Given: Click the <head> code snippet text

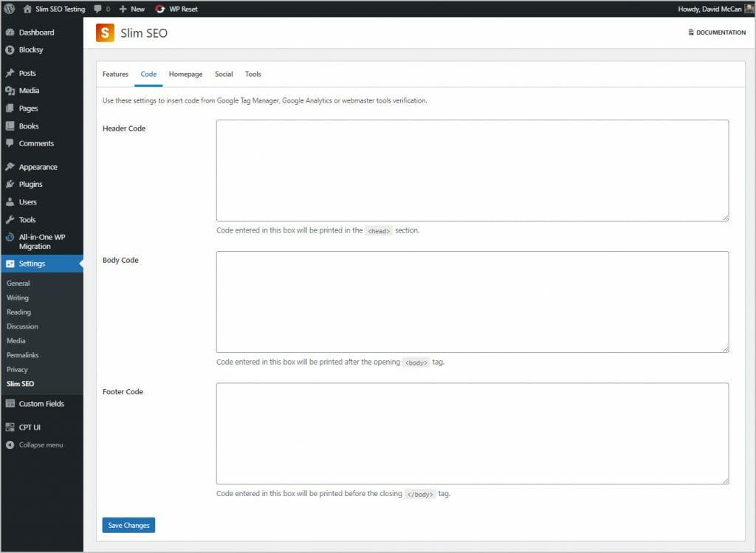Looking at the screenshot, I should click(379, 231).
